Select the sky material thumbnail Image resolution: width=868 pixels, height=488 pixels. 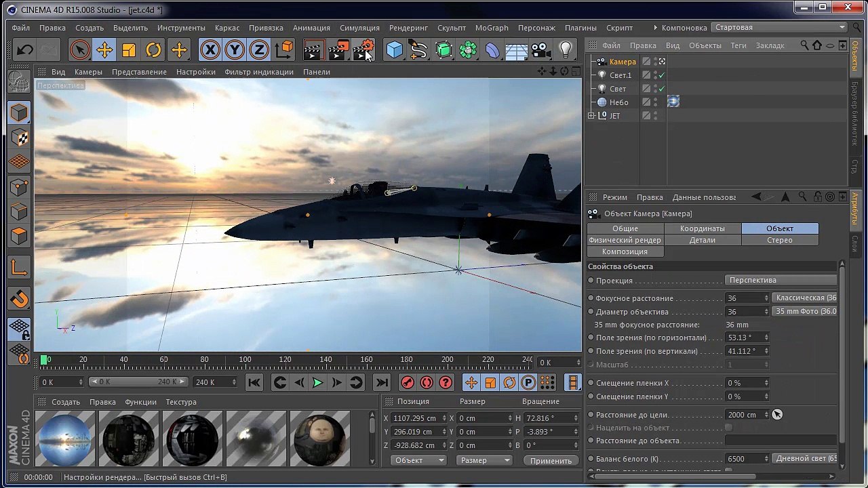65,438
